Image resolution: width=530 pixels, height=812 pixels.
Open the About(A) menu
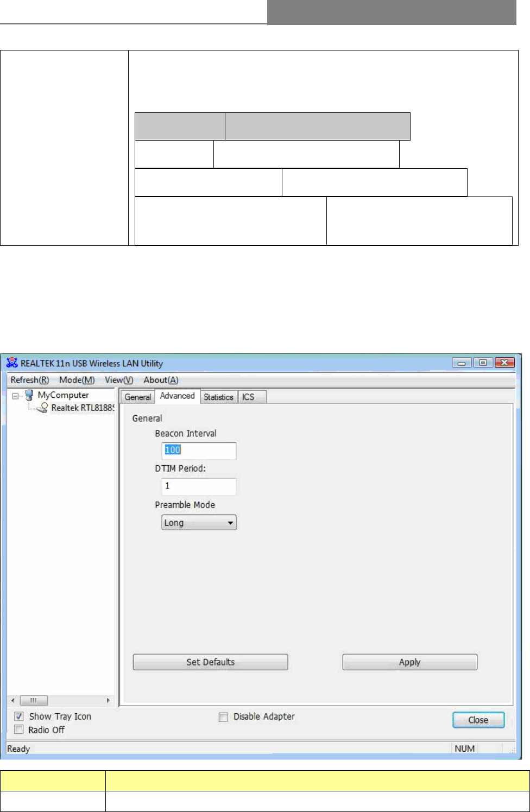click(161, 380)
